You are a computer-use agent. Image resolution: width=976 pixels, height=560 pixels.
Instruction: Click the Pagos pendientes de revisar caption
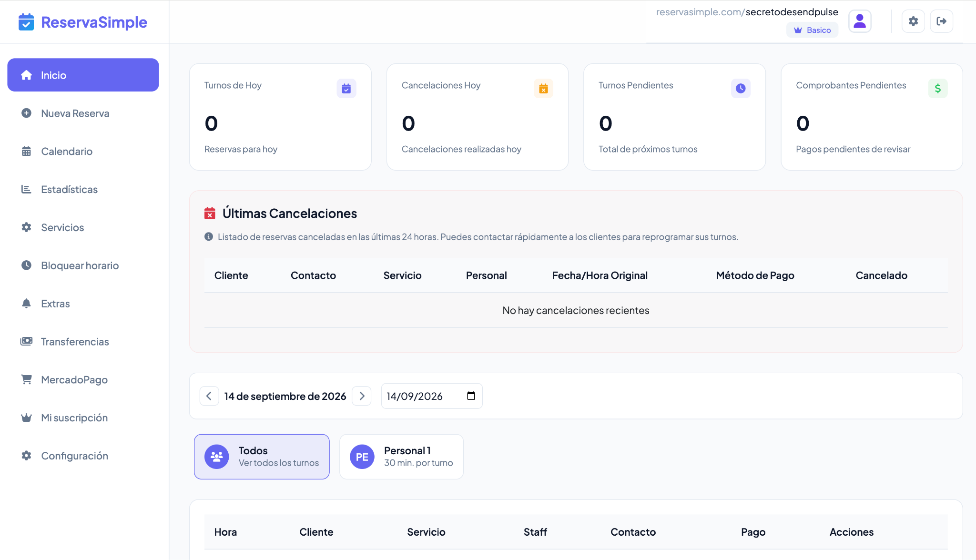click(x=853, y=149)
